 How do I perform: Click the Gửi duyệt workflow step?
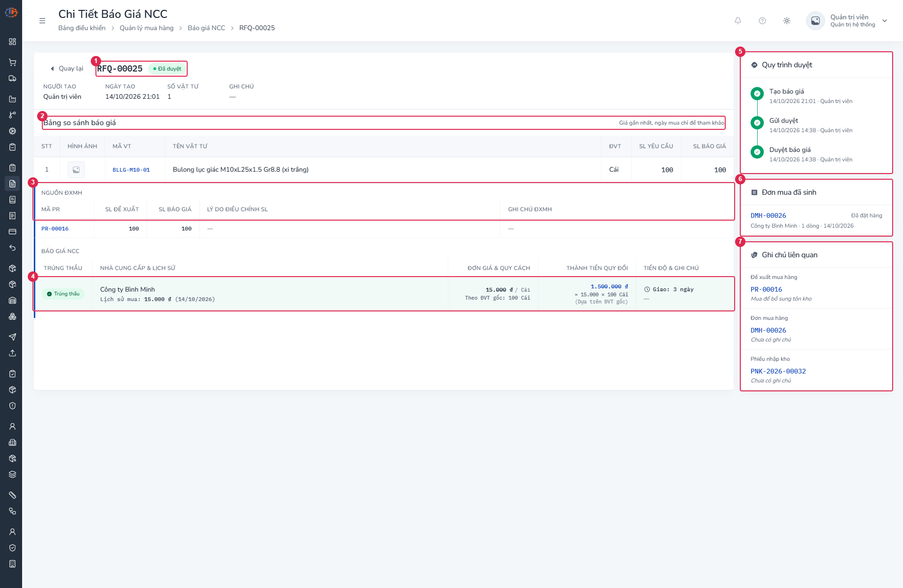coord(784,120)
